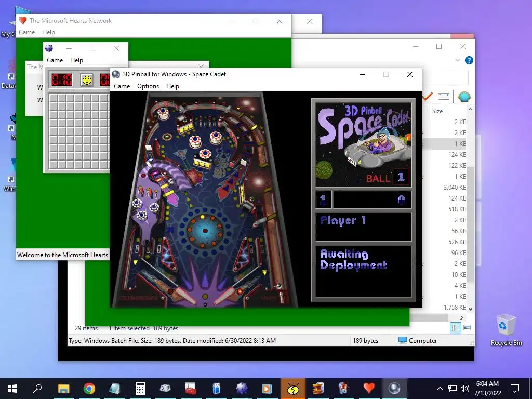Open the Game menu in Hearts Network

tap(27, 32)
